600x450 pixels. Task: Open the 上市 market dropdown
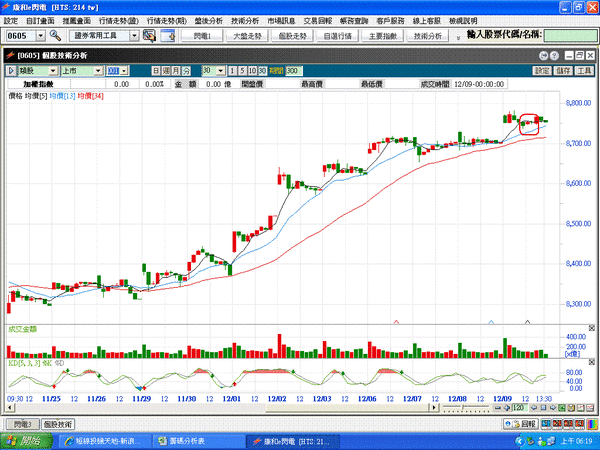pyautogui.click(x=98, y=71)
